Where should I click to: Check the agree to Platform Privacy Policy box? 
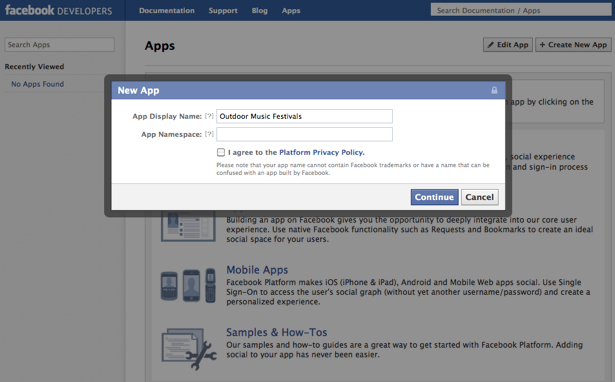point(221,152)
